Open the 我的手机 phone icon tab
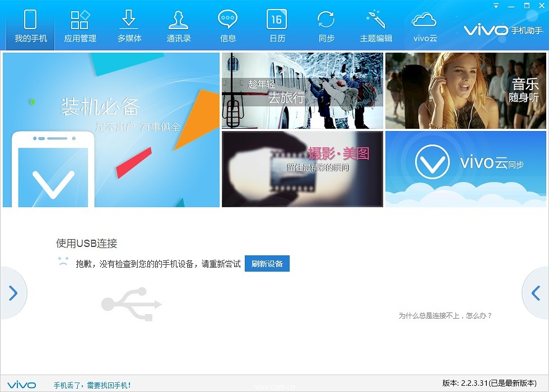The image size is (549, 392). click(x=30, y=26)
